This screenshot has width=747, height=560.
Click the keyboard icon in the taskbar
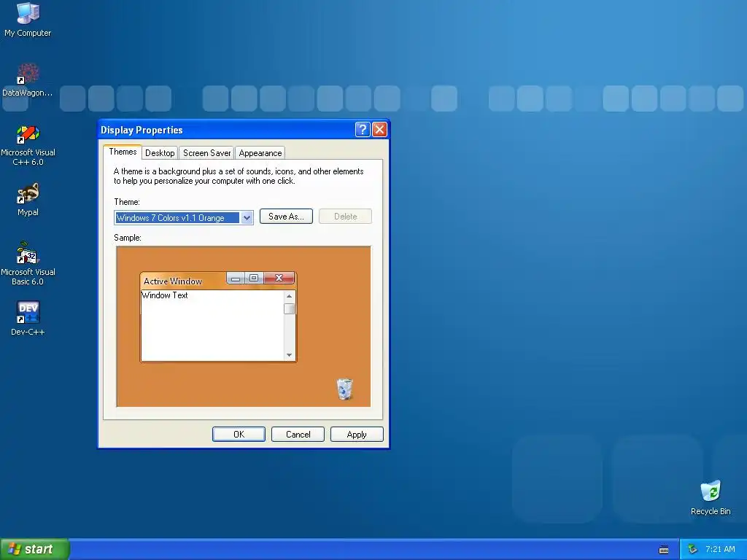664,550
